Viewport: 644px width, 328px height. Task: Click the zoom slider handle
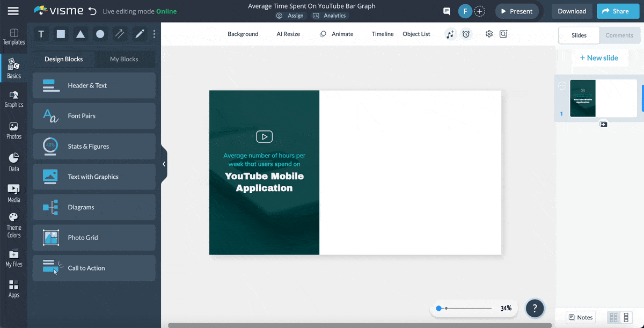point(439,308)
